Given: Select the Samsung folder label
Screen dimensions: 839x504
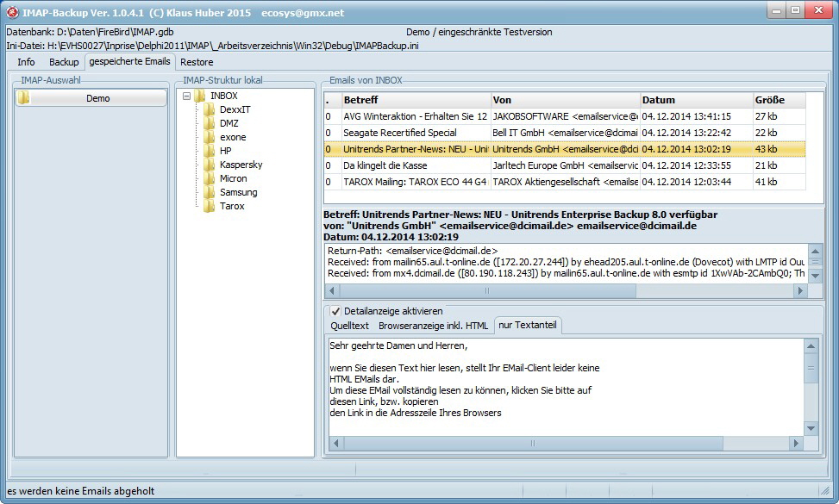Looking at the screenshot, I should tap(238, 192).
